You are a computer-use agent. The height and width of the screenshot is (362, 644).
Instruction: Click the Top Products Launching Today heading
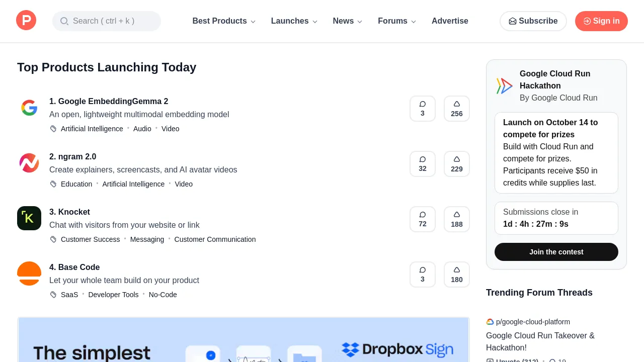point(107,67)
